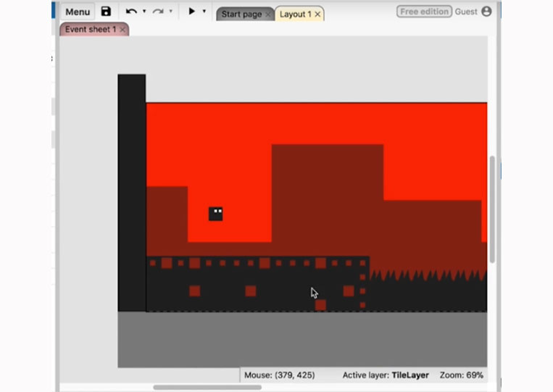Expand the Undo history dropdown arrow
This screenshot has height=392, width=553.
pos(144,12)
